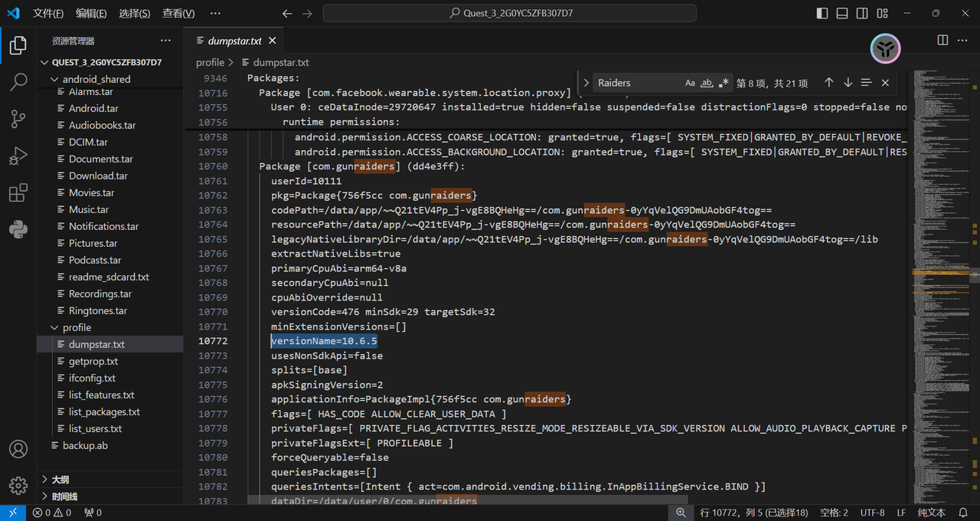Open remote window status bar button

pos(13,513)
